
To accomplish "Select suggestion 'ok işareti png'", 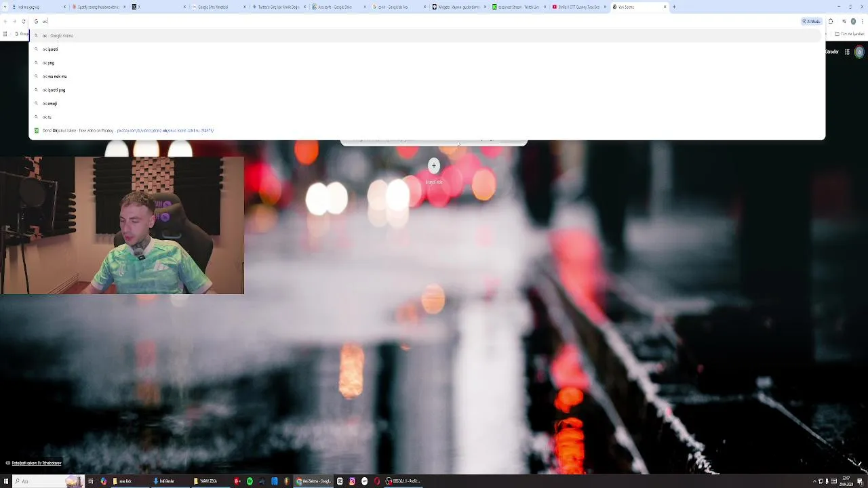I will pyautogui.click(x=427, y=89).
